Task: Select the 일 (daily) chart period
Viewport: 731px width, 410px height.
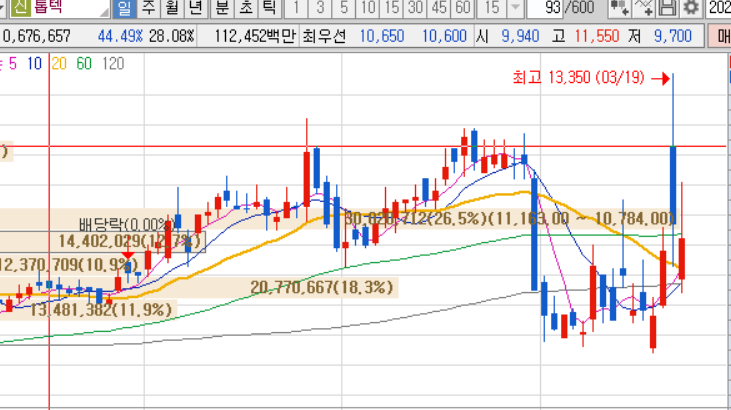Action: point(124,7)
